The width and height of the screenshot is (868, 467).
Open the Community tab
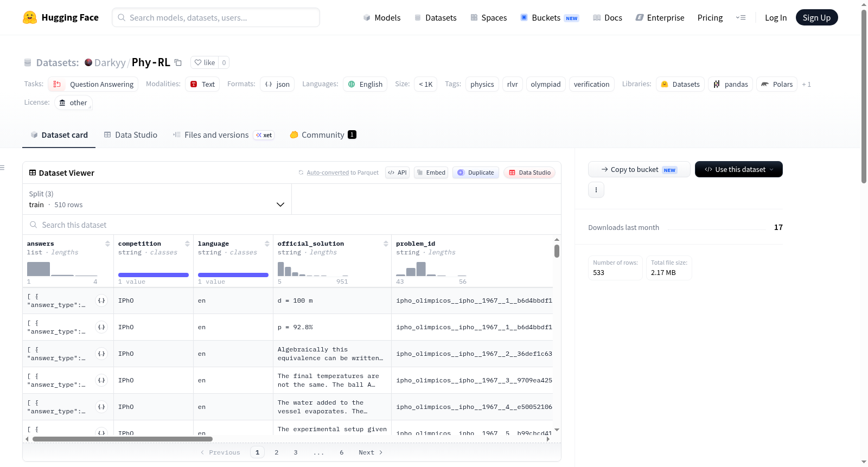tap(323, 135)
